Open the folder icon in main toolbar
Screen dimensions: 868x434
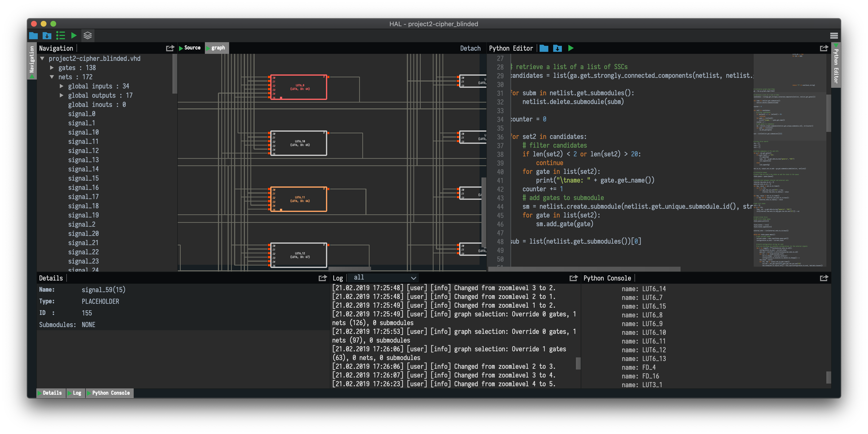tap(33, 35)
